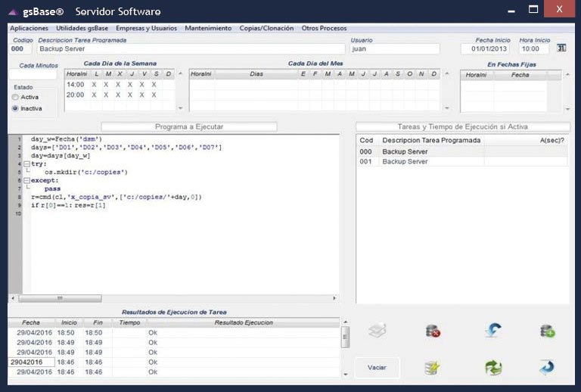
Task: Click the Codigo field showing 000
Action: click(x=20, y=49)
